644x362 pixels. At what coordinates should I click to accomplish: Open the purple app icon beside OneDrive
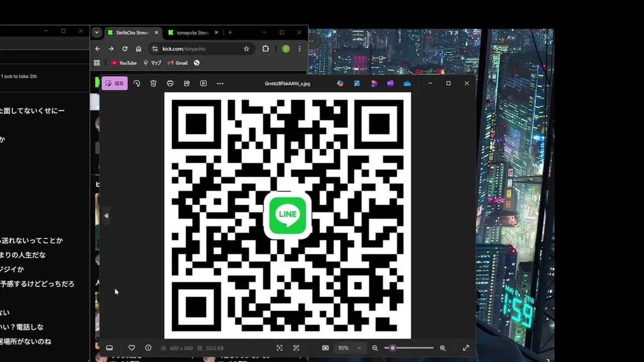(x=390, y=83)
